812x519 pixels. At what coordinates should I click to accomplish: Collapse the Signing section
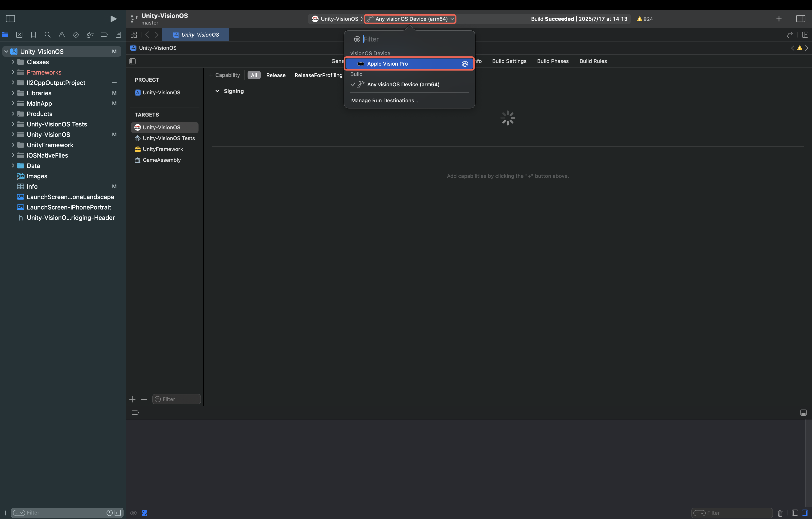coord(217,91)
